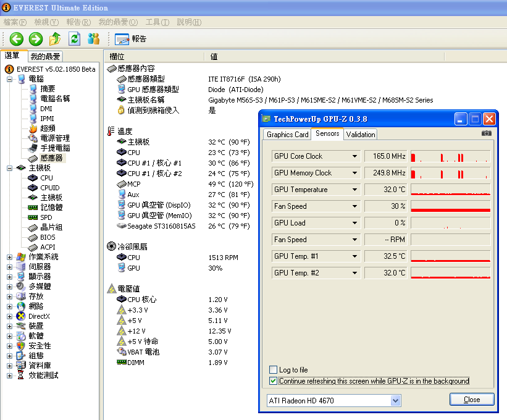Collapse the 電腦 computer tree node
The width and height of the screenshot is (507, 420).
[x=10, y=79]
